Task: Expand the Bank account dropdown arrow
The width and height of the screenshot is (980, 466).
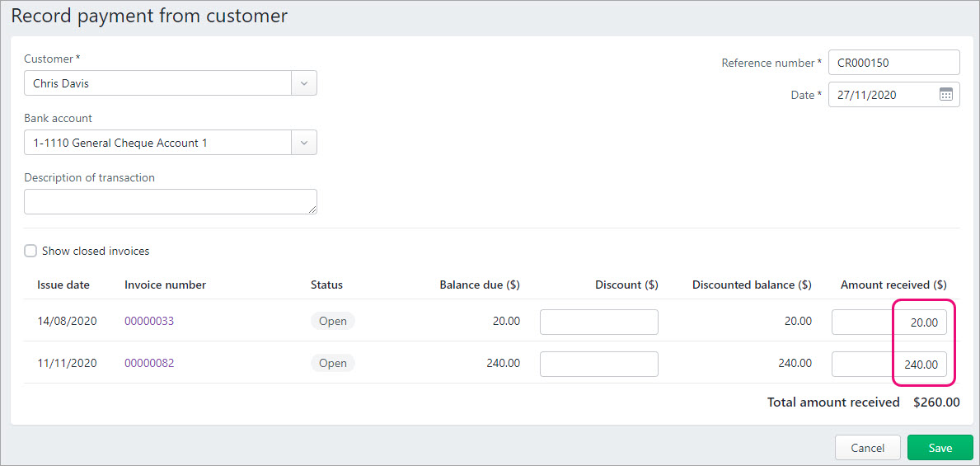Action: [304, 143]
